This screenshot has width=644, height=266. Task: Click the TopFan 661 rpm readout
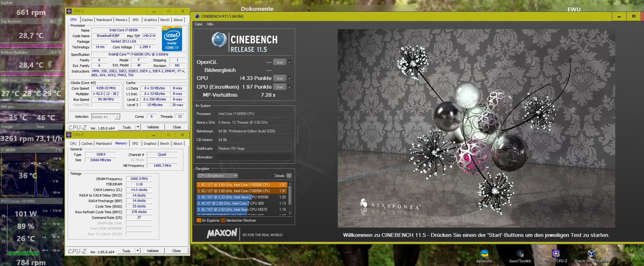(x=31, y=12)
